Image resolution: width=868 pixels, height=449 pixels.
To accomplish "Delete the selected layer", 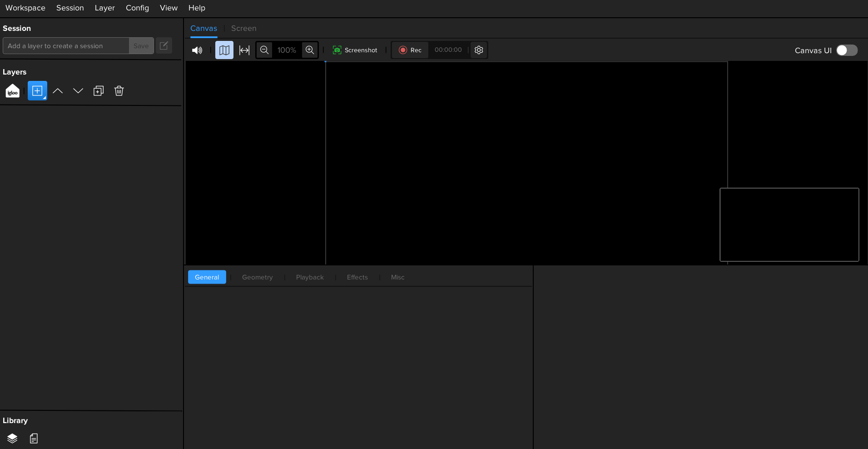I will tap(119, 91).
